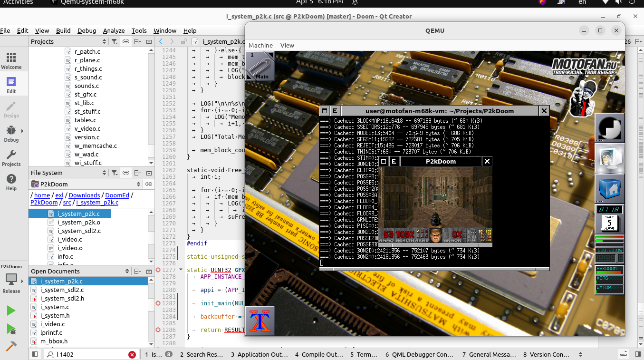Open the Tools menu
The height and width of the screenshot is (360, 644).
pos(139,30)
